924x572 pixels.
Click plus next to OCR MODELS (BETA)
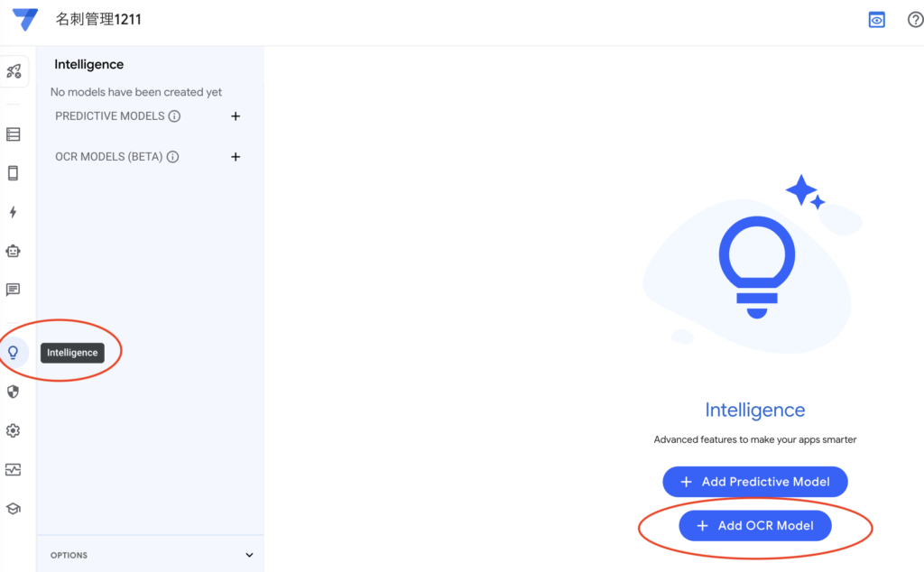click(236, 157)
